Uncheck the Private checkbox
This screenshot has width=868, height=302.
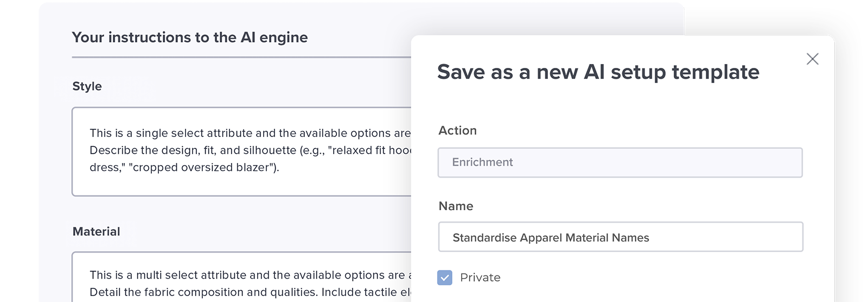click(445, 278)
